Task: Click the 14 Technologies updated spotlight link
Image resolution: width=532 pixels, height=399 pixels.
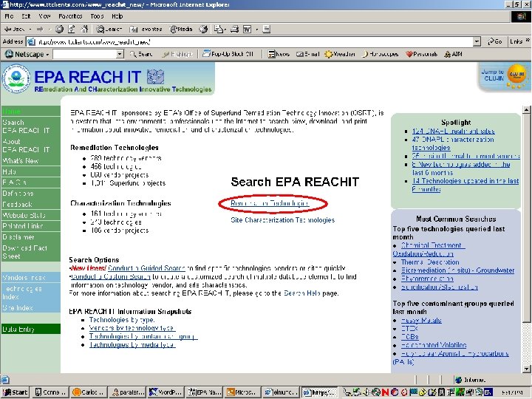Action: click(465, 185)
